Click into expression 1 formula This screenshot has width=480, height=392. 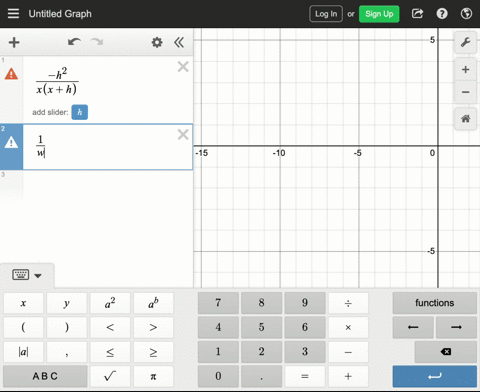57,81
